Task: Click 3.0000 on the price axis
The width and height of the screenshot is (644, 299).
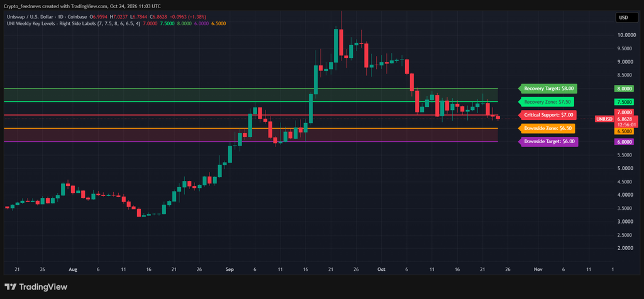Action: pyautogui.click(x=625, y=222)
